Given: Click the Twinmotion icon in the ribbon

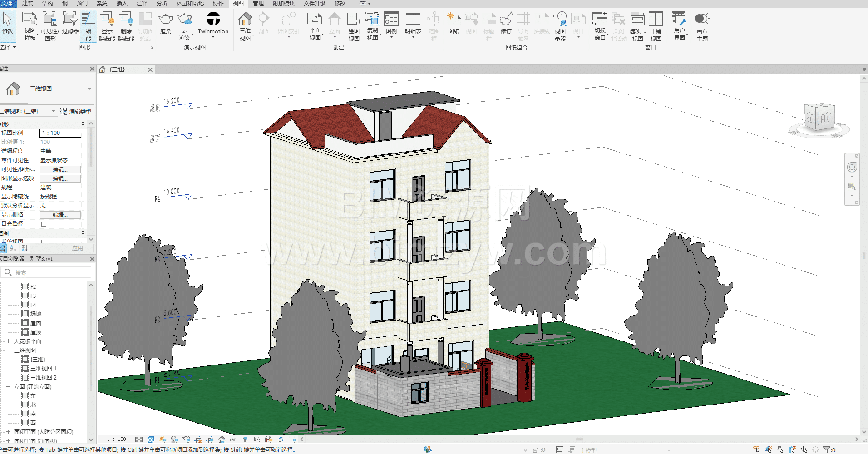Looking at the screenshot, I should [213, 19].
